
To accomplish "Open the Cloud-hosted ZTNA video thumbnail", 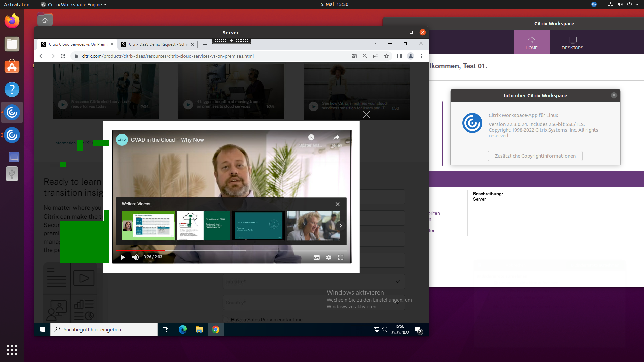I will tap(203, 226).
